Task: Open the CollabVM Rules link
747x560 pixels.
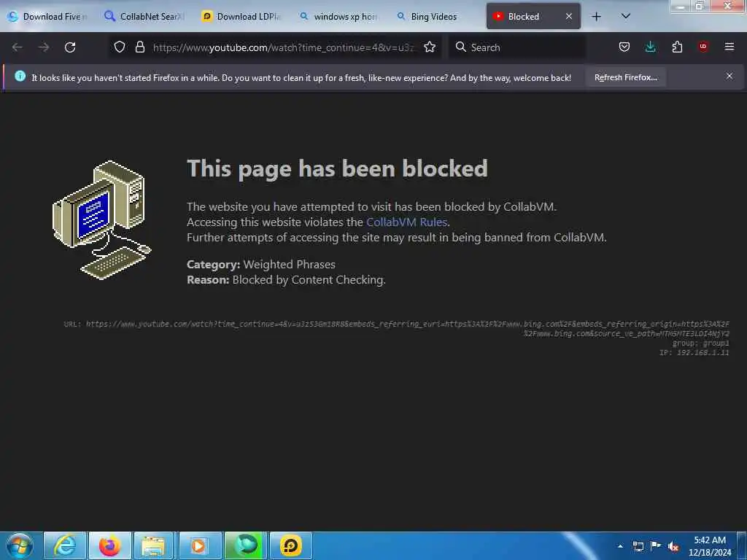Action: coord(406,222)
